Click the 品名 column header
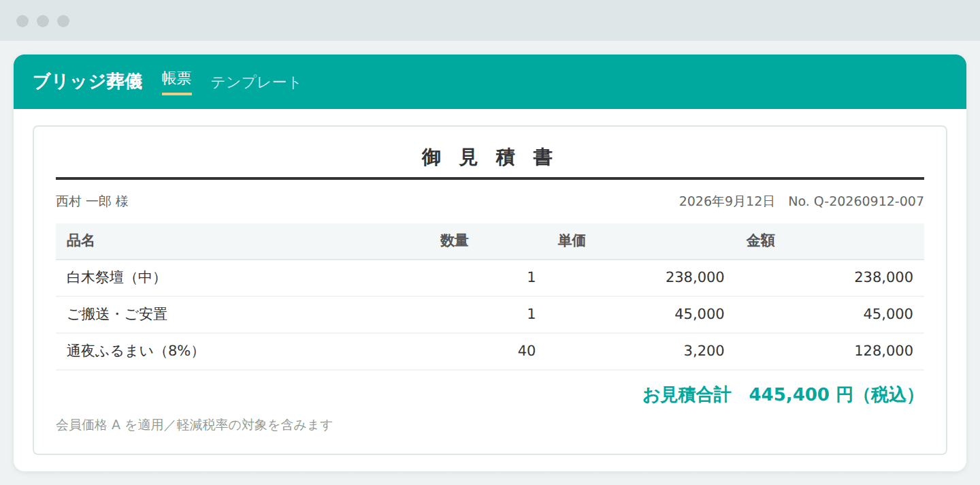The height and width of the screenshot is (485, 980). coord(80,241)
